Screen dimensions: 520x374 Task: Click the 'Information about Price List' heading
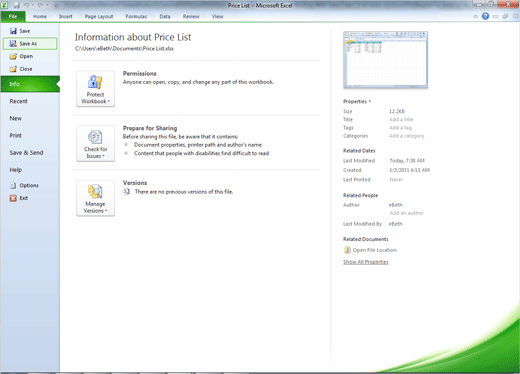click(x=133, y=37)
